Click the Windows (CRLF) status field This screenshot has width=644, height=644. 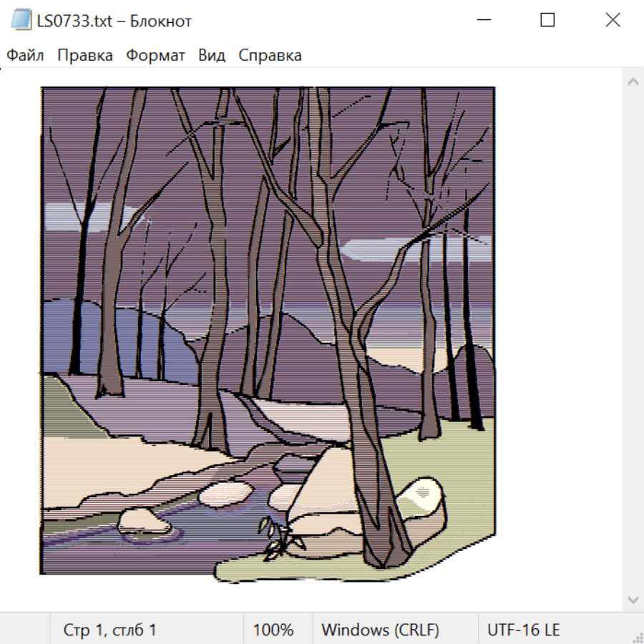point(380,630)
